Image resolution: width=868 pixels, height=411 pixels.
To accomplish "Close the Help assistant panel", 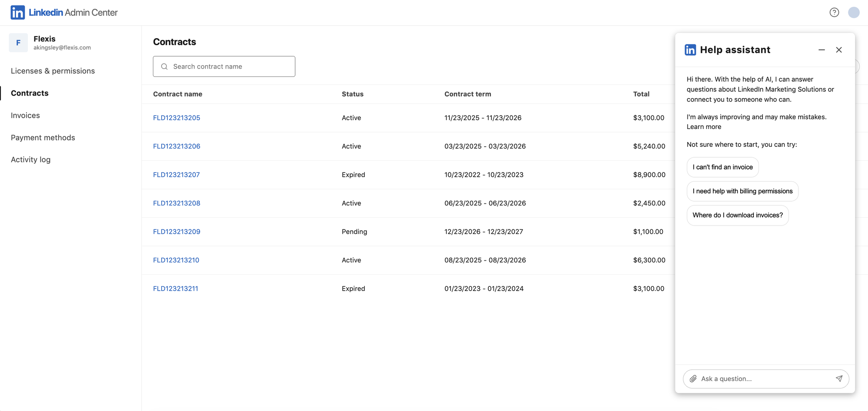I will coord(839,50).
